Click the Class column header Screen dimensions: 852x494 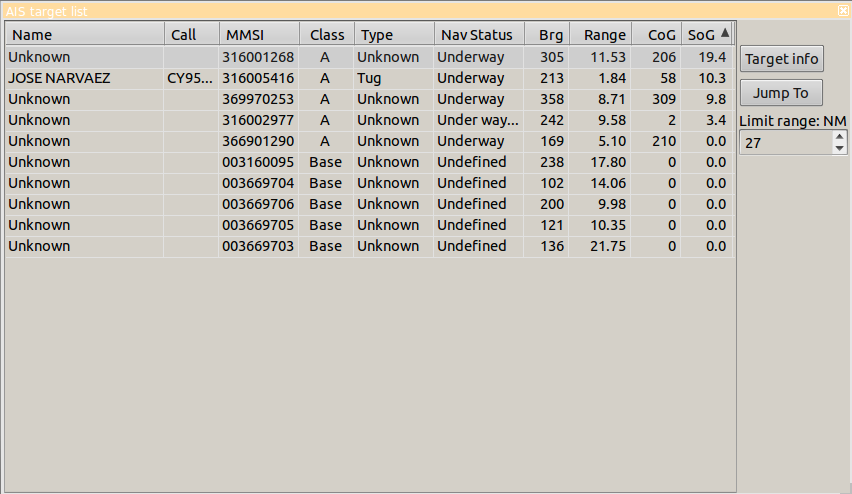click(x=326, y=35)
